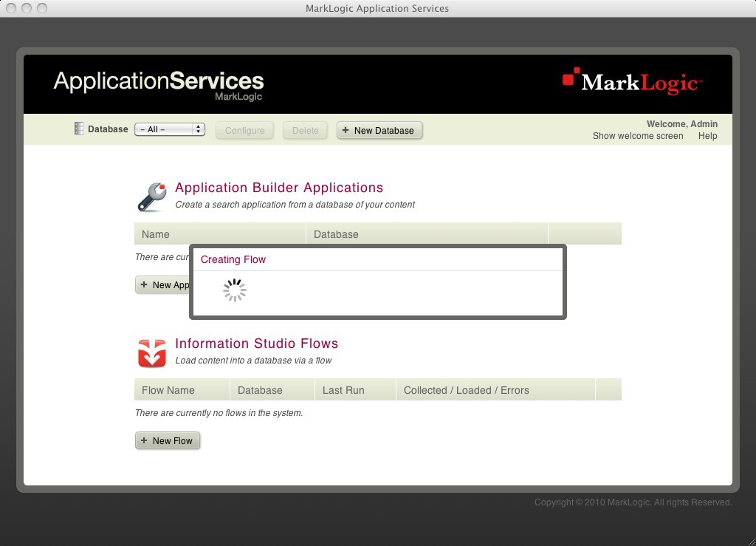The image size is (756, 546).
Task: Click the Database column header in applications table
Action: (427, 234)
